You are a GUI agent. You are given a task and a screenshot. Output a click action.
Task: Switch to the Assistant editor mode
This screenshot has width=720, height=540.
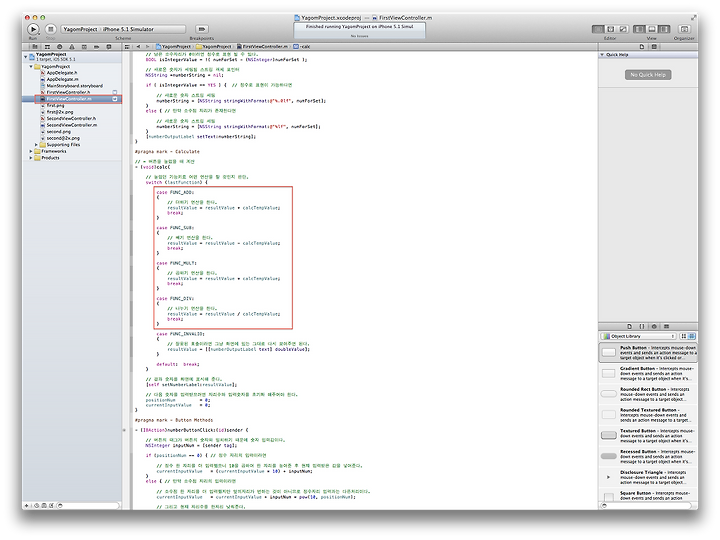[610, 29]
